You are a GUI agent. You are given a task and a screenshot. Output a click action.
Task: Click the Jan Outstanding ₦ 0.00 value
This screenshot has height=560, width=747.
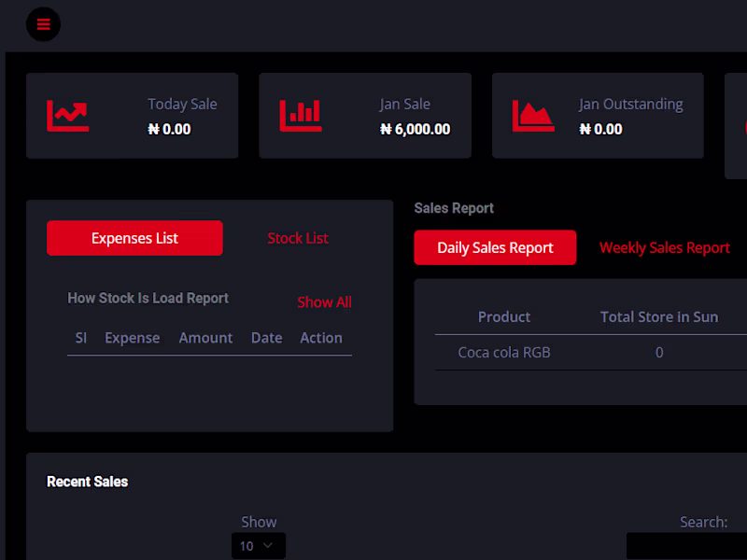tap(600, 129)
